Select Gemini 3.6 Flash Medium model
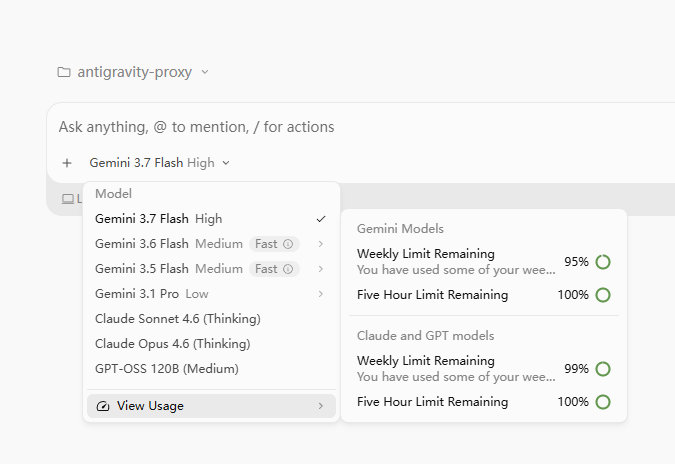 [211, 244]
